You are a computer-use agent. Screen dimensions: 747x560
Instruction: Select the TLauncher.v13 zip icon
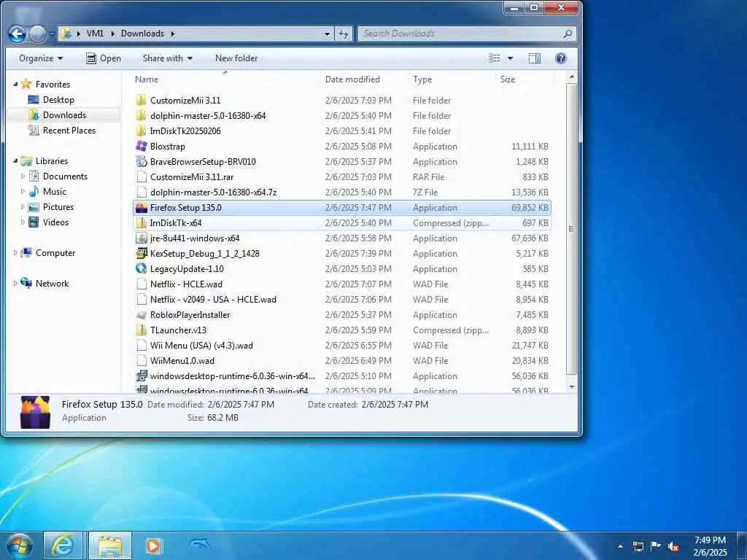(141, 330)
